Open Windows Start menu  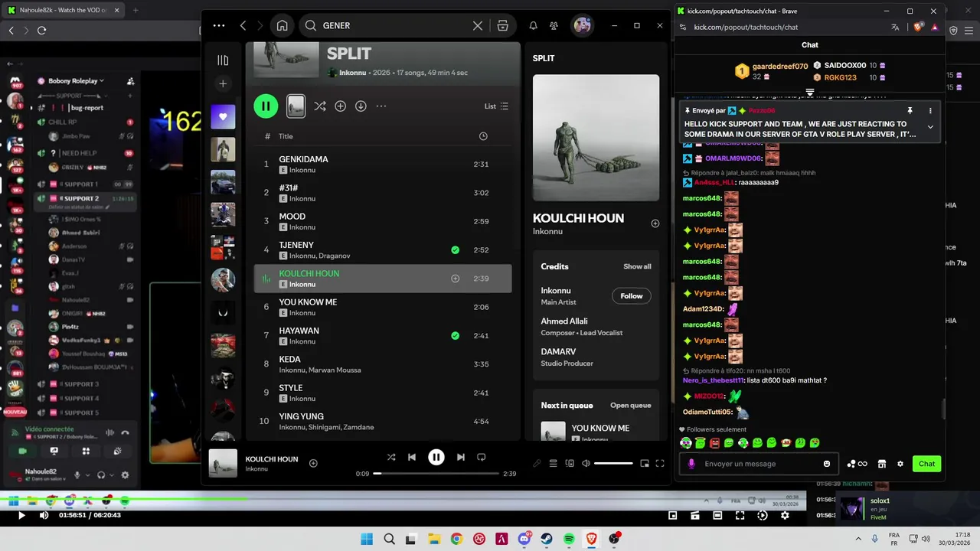pyautogui.click(x=367, y=539)
